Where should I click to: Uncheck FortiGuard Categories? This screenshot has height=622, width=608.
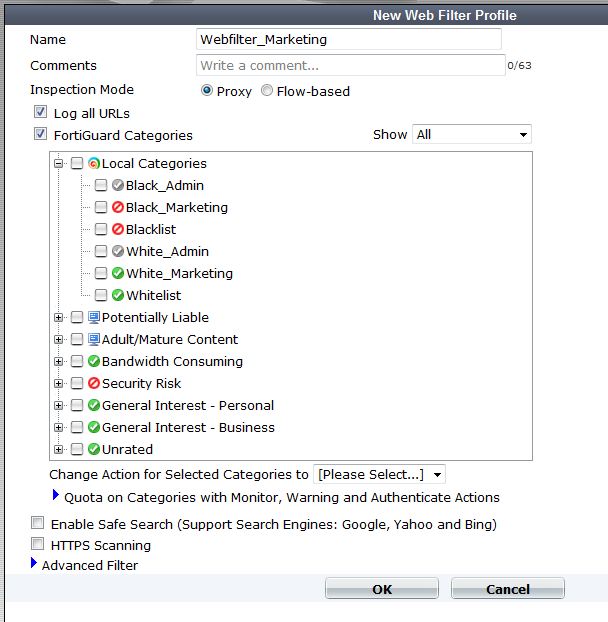pos(40,134)
